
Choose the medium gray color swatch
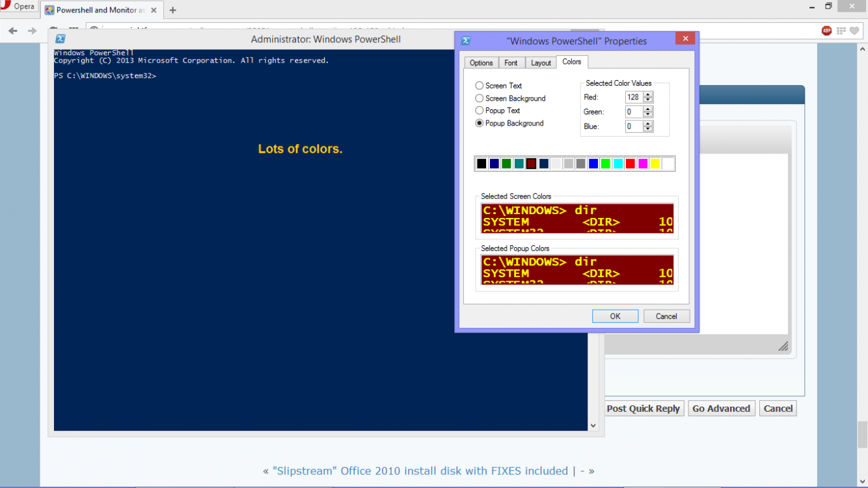pyautogui.click(x=581, y=164)
